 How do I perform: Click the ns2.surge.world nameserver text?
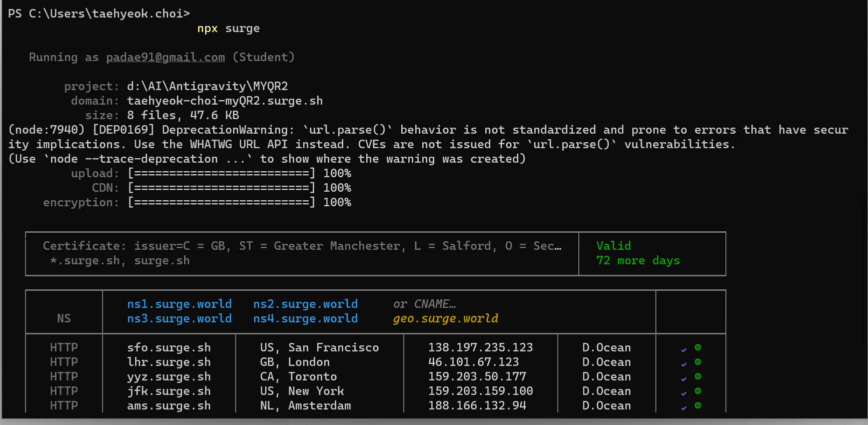point(305,304)
